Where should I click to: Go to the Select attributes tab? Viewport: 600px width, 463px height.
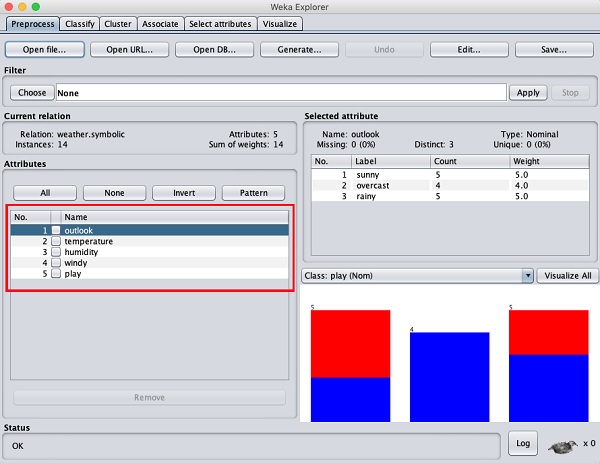(220, 23)
